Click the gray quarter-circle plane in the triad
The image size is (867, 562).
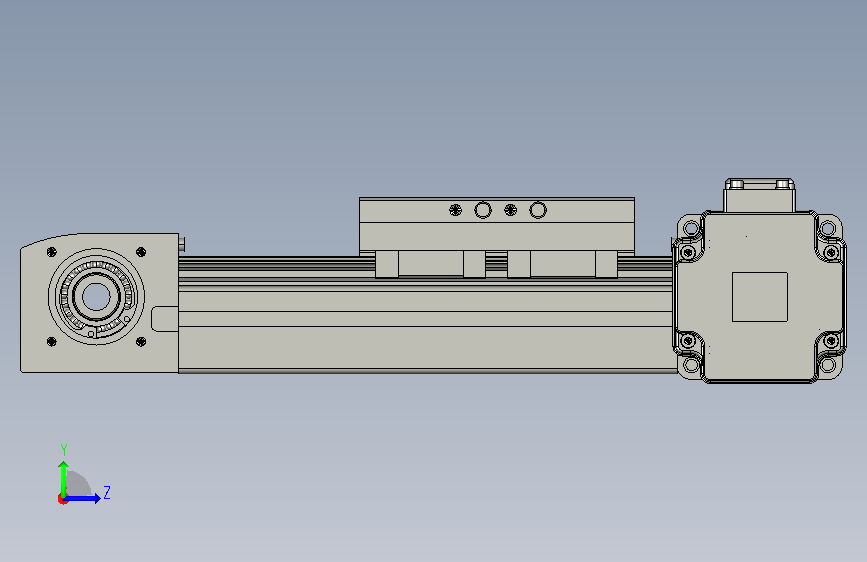click(79, 483)
